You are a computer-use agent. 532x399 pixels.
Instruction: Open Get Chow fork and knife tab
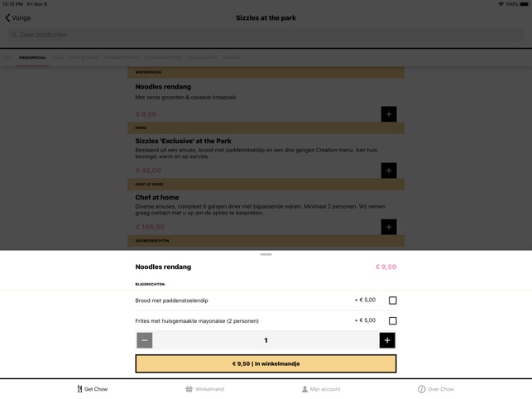point(93,389)
